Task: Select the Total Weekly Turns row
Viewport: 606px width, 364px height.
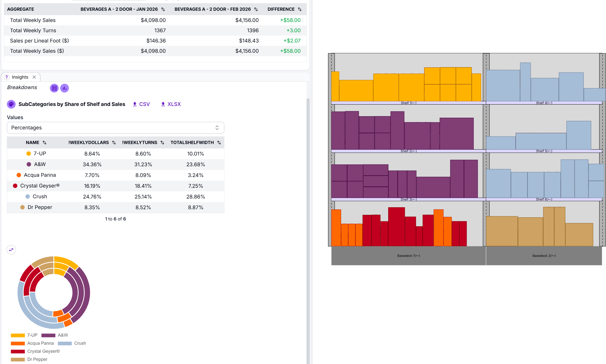Action: click(155, 31)
